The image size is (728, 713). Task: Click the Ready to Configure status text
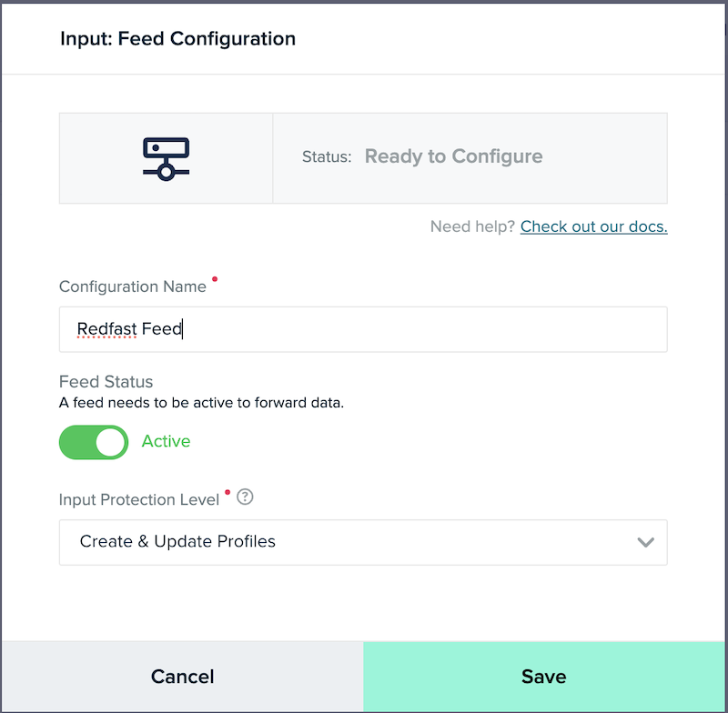pos(453,156)
